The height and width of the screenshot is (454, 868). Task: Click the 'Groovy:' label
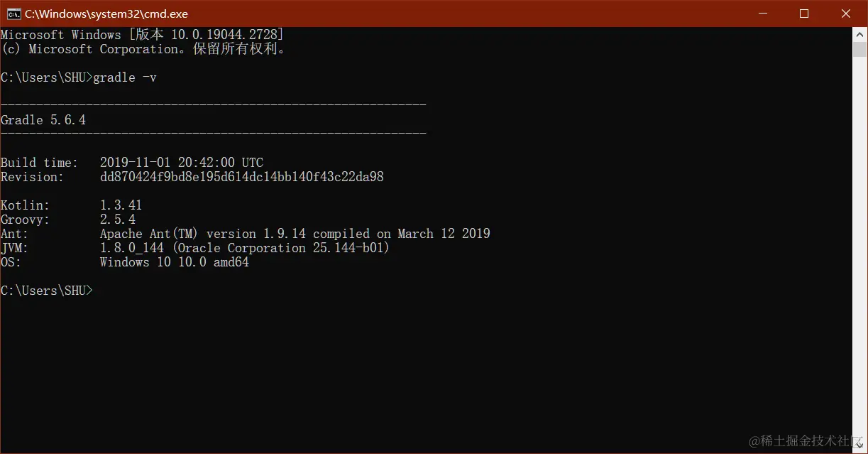pos(26,220)
